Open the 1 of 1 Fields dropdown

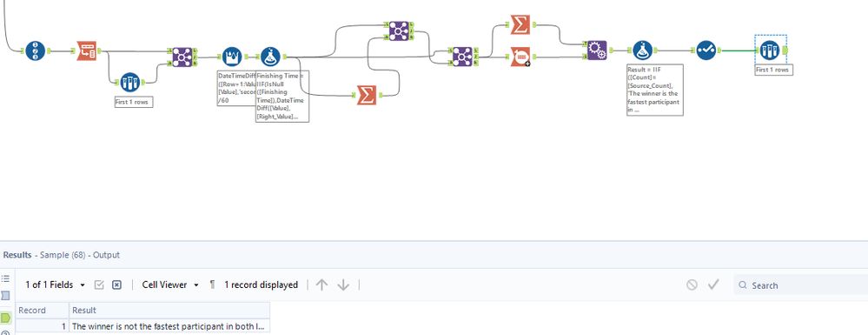click(56, 285)
